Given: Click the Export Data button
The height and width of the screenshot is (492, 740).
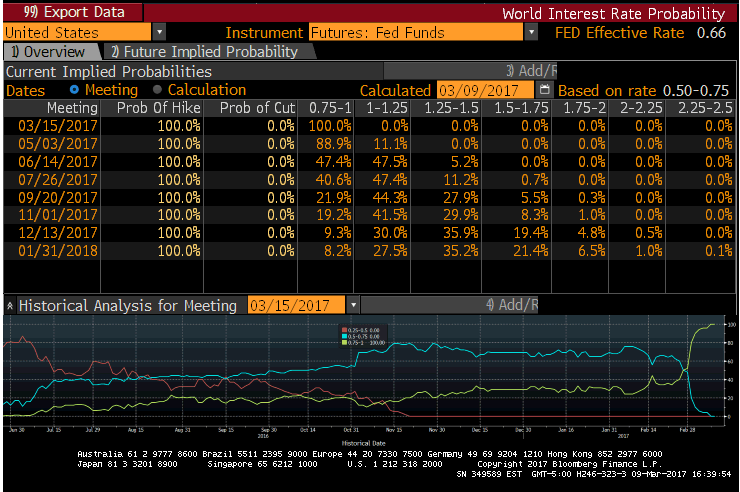Looking at the screenshot, I should click(x=72, y=12).
